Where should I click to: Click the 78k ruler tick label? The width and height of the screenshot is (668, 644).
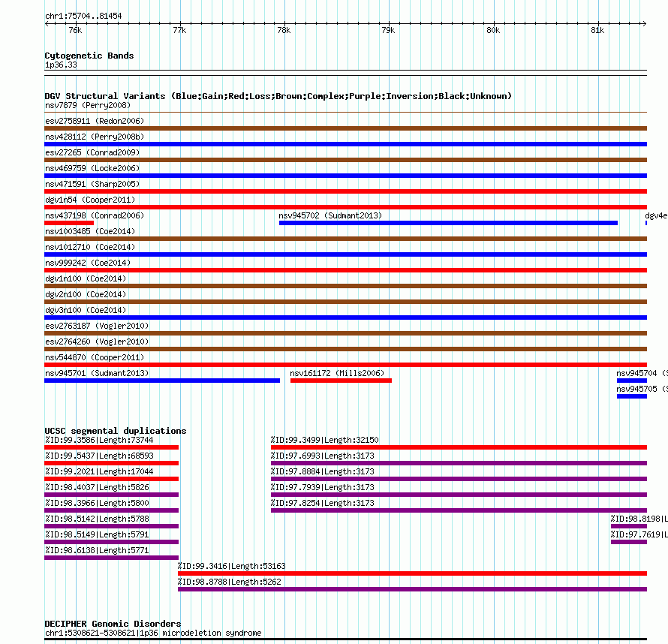coord(284,30)
